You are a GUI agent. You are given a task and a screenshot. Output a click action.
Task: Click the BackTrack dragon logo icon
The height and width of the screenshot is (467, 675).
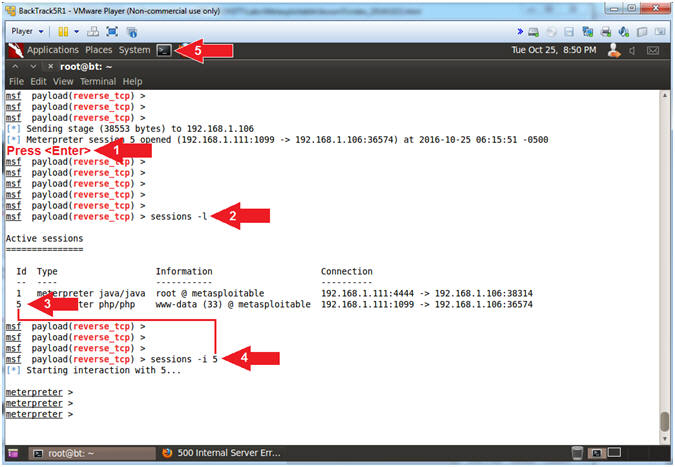coord(15,50)
